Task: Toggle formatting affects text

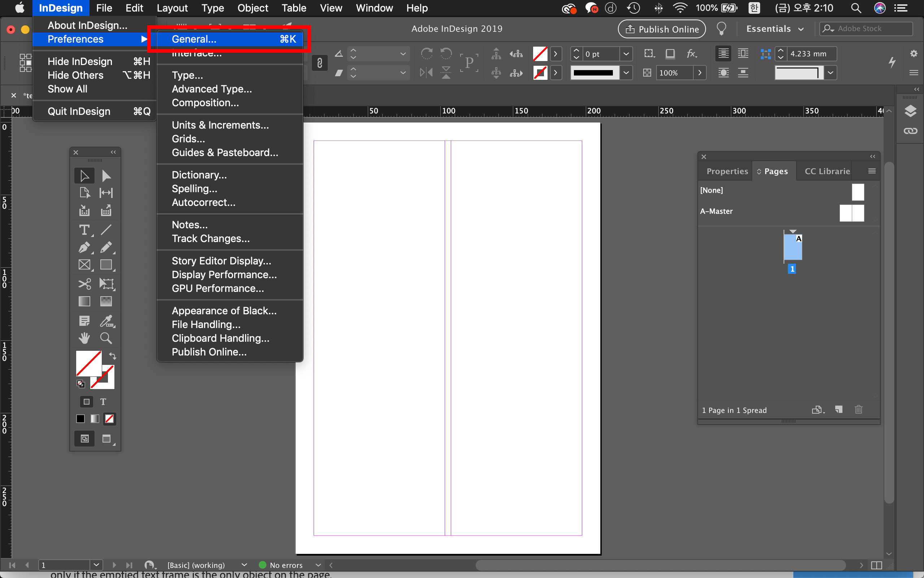Action: point(103,402)
